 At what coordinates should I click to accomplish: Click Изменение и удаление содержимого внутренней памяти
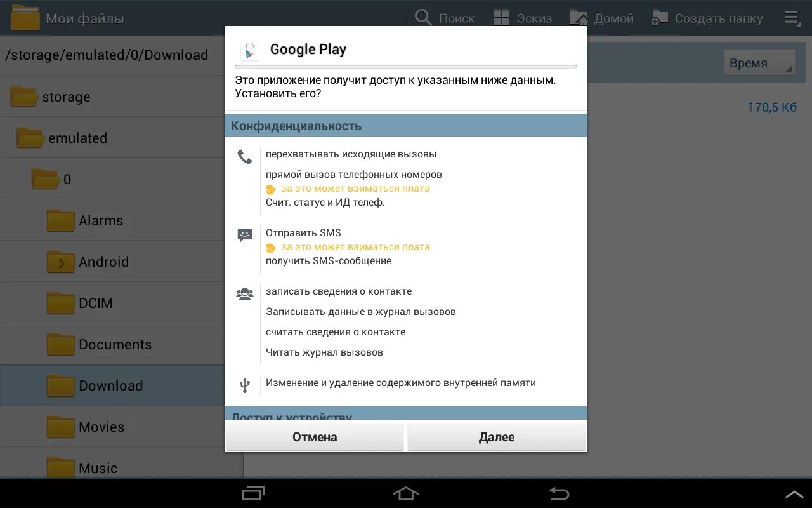(x=401, y=383)
